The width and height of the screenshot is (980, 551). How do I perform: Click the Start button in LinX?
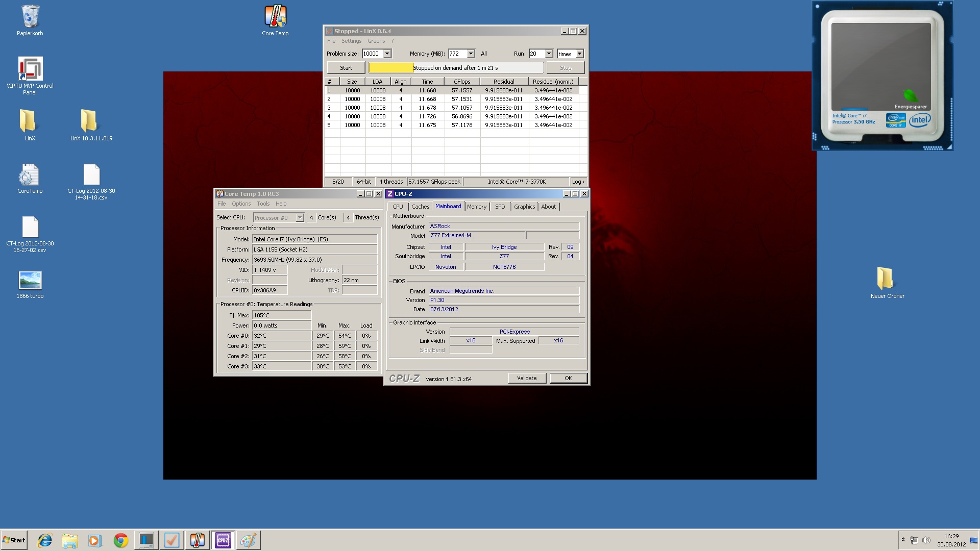346,68
